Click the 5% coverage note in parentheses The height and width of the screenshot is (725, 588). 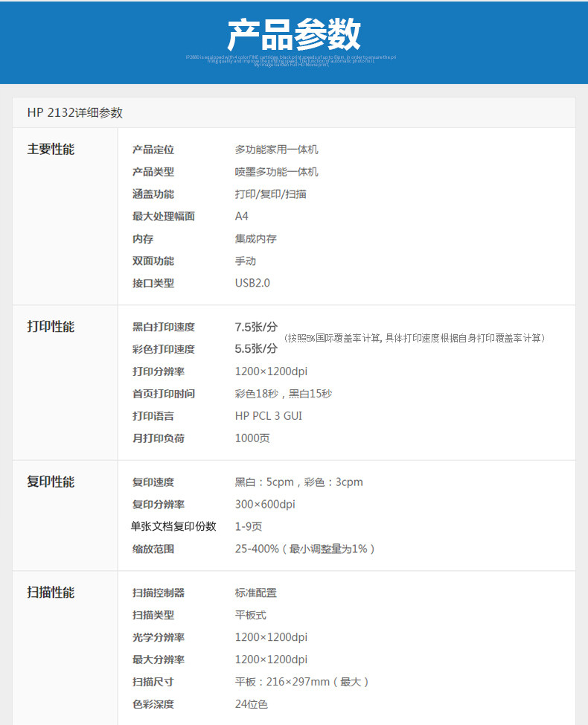414,338
